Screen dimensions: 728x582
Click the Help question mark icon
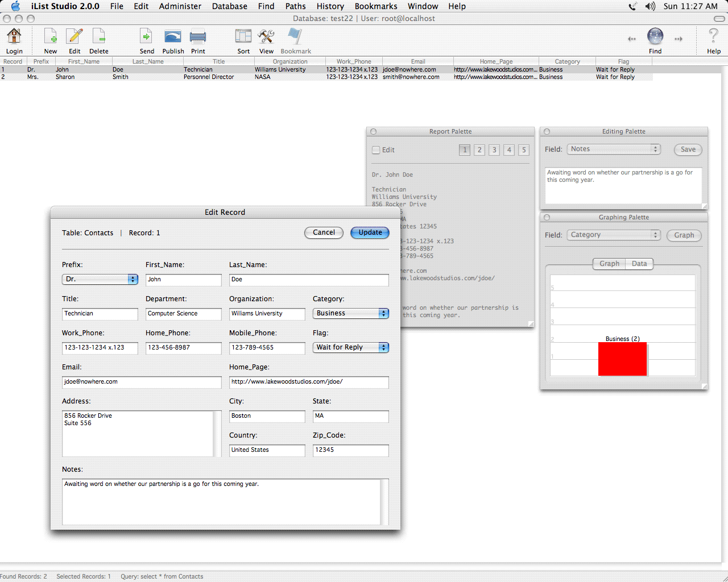(713, 36)
